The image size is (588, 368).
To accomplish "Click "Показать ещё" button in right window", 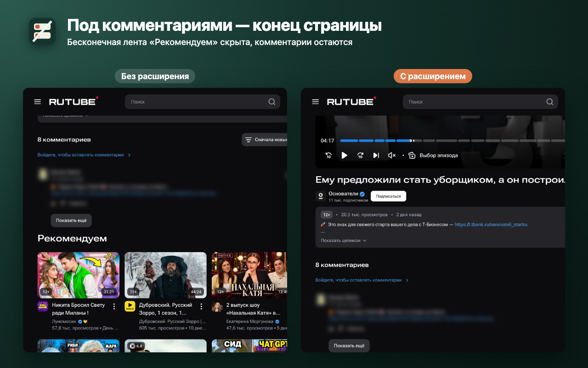I will tap(349, 345).
